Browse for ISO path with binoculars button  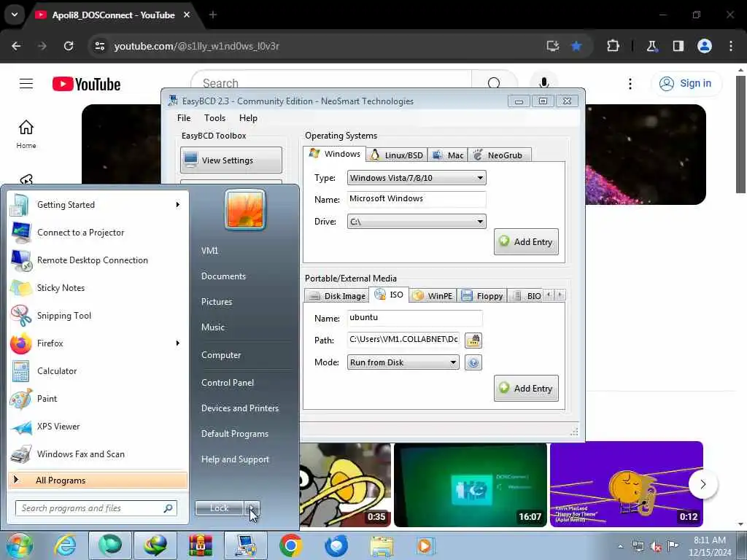[x=473, y=340]
